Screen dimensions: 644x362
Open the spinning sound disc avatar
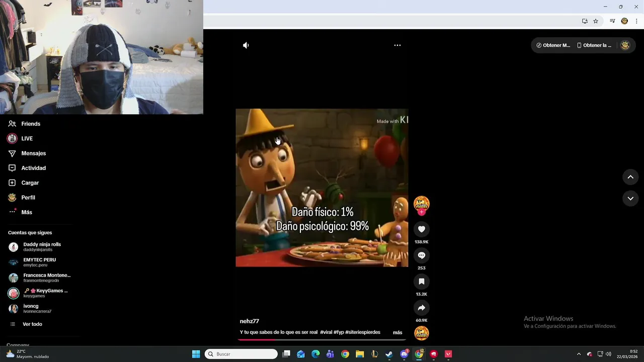(422, 333)
